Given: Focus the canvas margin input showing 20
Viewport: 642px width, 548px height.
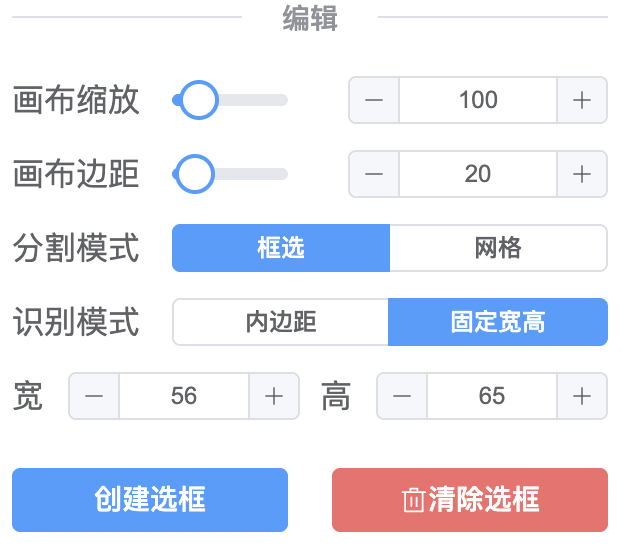Looking at the screenshot, I should (478, 174).
